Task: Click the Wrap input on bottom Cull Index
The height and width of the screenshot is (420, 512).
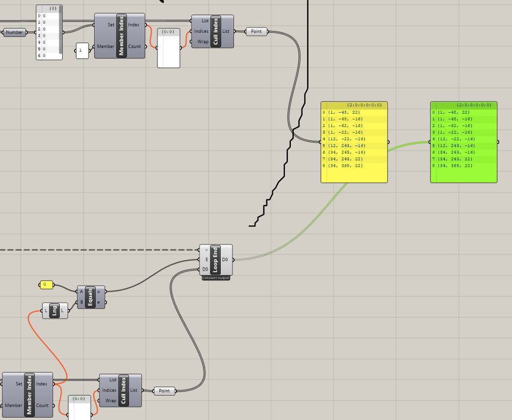Action: pyautogui.click(x=111, y=400)
